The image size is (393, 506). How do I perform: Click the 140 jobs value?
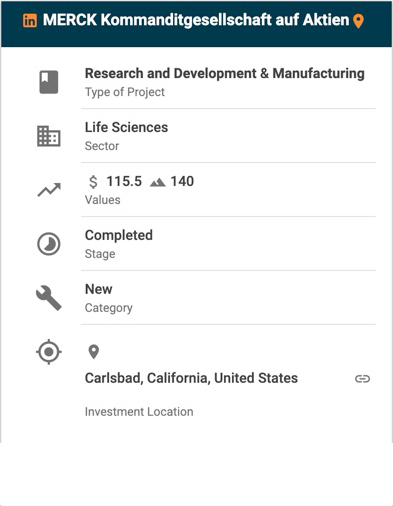coord(182,182)
